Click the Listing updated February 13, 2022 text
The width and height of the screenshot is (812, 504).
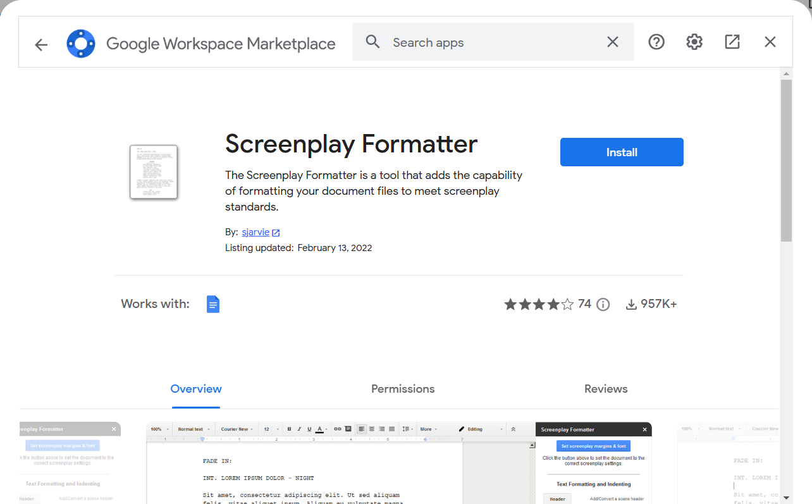(298, 248)
